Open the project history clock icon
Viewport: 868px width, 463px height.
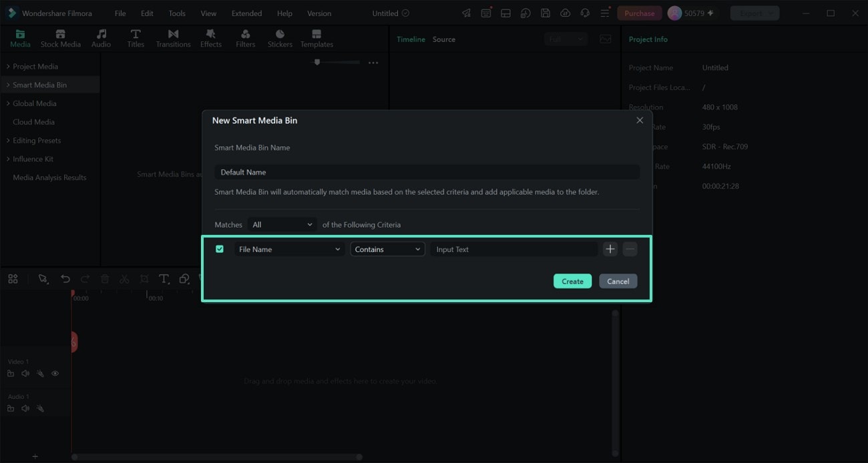point(525,13)
